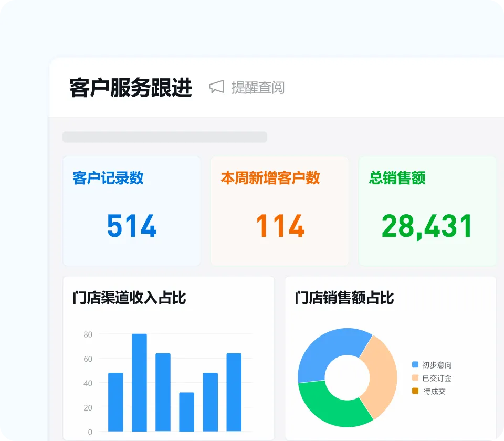The width and height of the screenshot is (504, 441).
Task: Expand the 客户服务跟进 dashboard header
Action: point(131,87)
